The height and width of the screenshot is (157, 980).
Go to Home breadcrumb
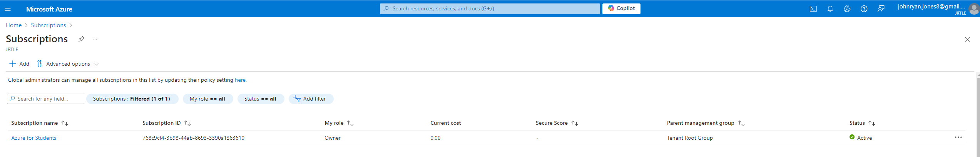tap(14, 25)
